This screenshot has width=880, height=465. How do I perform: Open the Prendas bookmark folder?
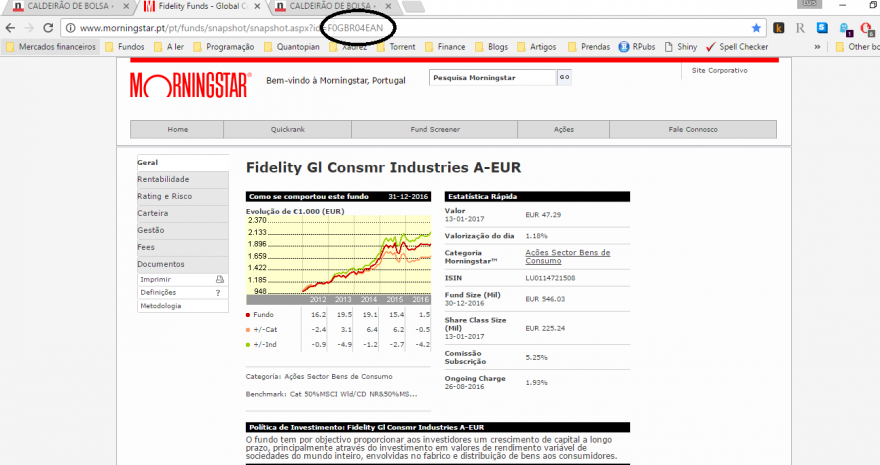589,47
